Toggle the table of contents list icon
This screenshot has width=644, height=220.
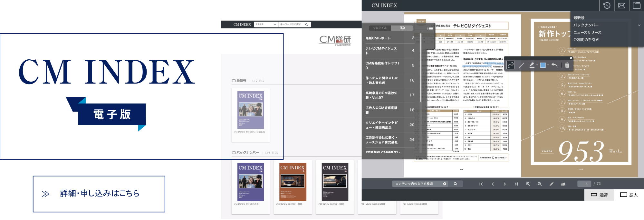[430, 28]
